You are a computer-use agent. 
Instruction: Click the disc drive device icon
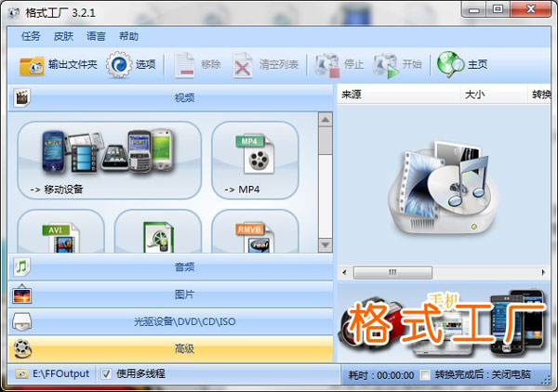pos(22,321)
